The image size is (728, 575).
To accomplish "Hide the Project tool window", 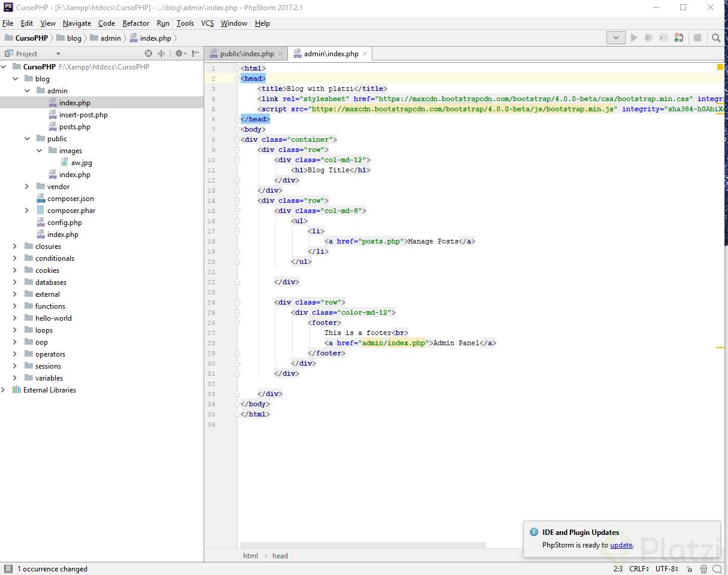I will 196,53.
